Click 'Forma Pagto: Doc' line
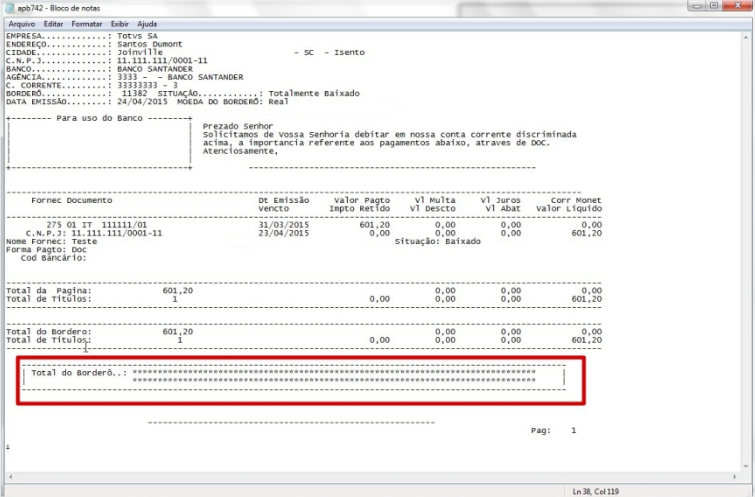 point(46,249)
